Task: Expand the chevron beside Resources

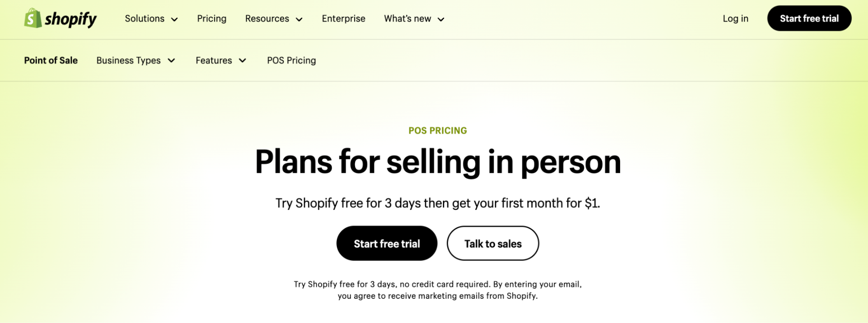Action: (299, 20)
